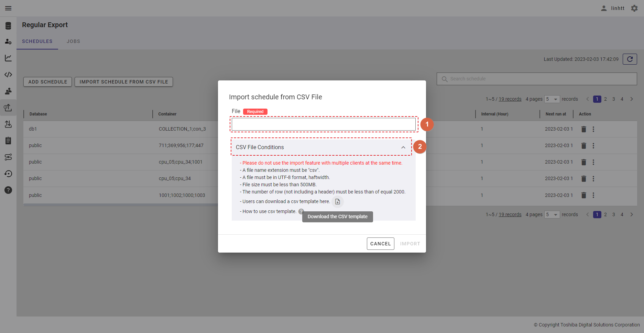This screenshot has width=644, height=333.
Task: Open top records-per-page dropdown
Action: 552,99
